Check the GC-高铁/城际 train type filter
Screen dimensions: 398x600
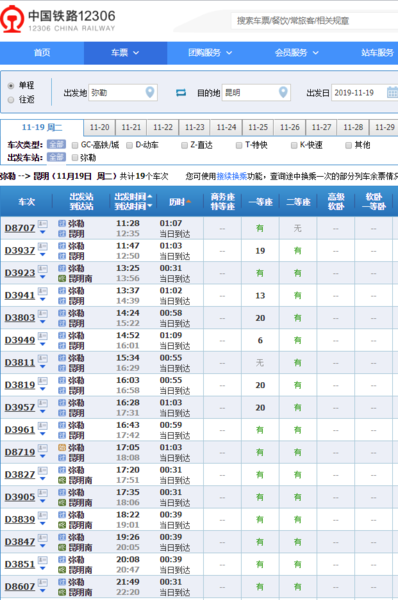click(x=75, y=145)
